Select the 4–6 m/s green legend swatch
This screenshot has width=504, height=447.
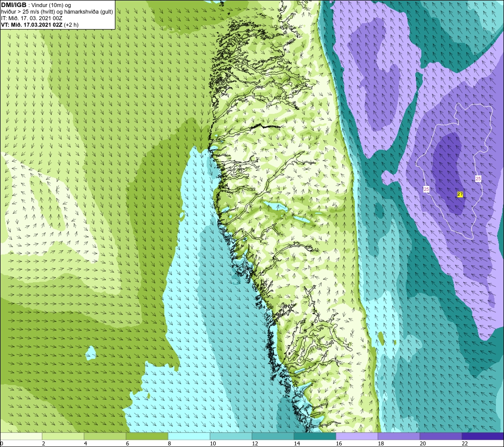coord(105,436)
